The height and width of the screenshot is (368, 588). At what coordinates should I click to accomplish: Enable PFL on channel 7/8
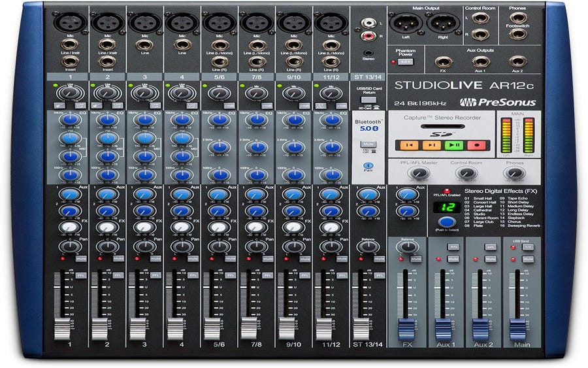pyautogui.click(x=267, y=275)
